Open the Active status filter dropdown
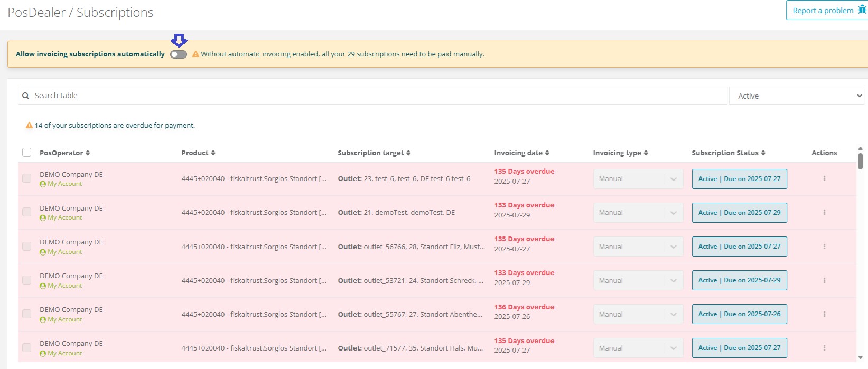This screenshot has width=868, height=369. [x=796, y=96]
